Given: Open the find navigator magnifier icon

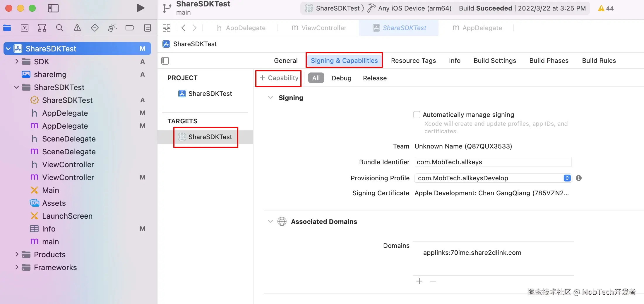Looking at the screenshot, I should tap(60, 28).
